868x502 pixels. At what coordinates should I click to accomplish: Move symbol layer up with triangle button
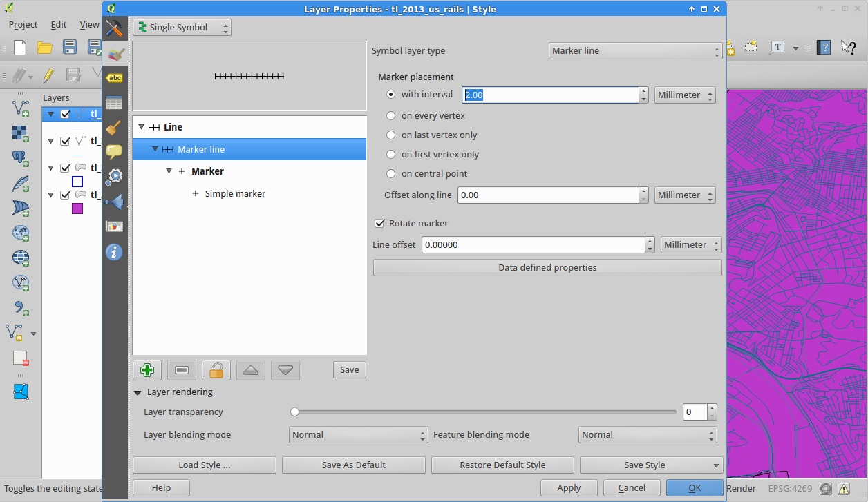point(251,370)
